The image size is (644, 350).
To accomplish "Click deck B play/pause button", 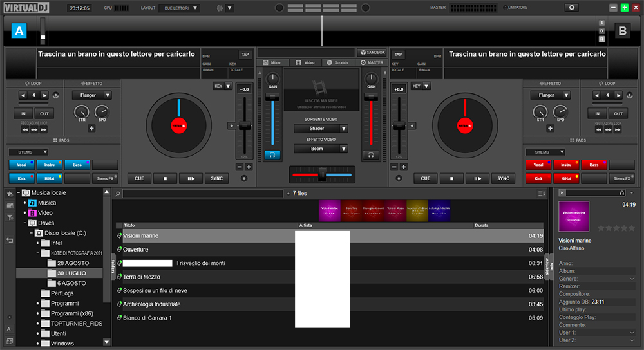I will coord(477,178).
